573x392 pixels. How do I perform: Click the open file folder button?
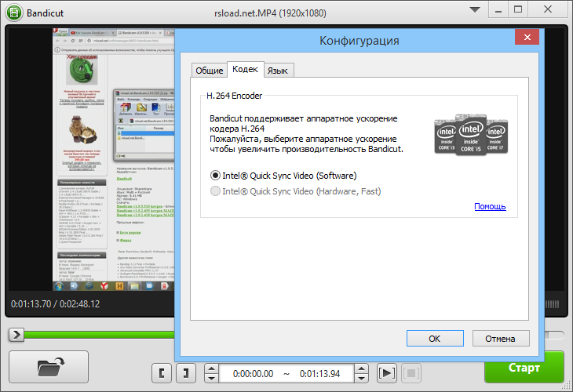(49, 367)
